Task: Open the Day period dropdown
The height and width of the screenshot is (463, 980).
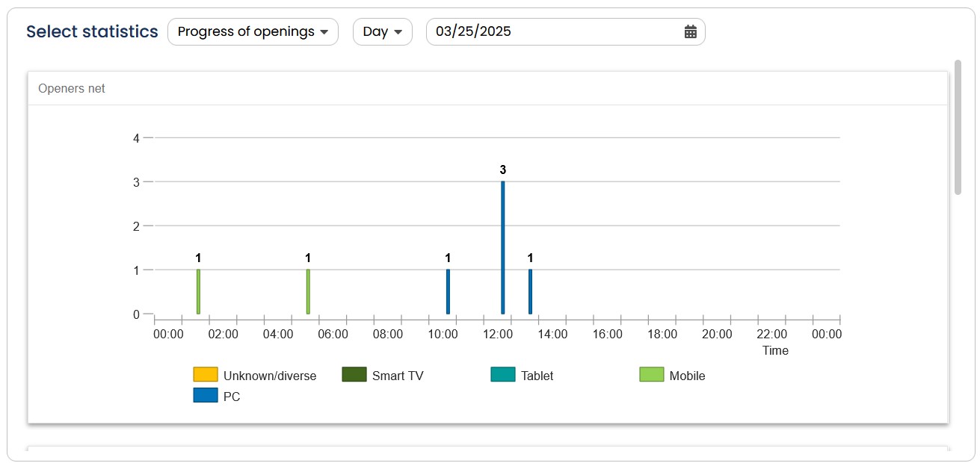Action: [x=382, y=31]
